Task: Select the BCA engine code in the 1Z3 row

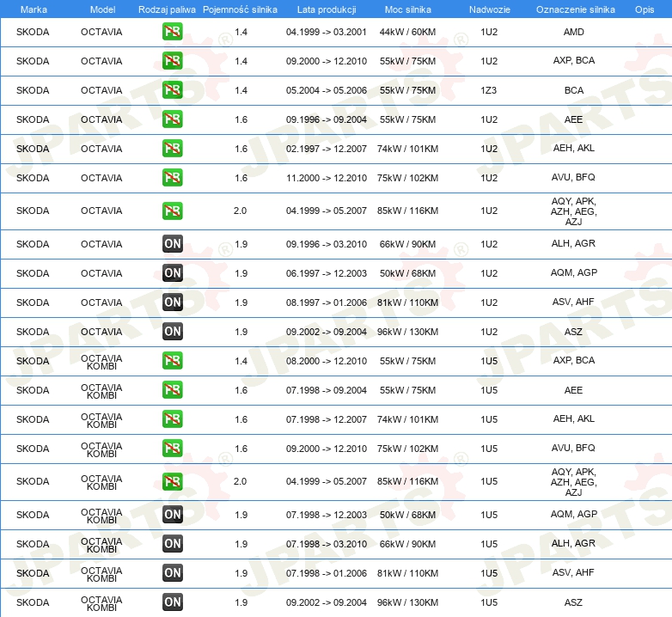Action: click(x=573, y=90)
